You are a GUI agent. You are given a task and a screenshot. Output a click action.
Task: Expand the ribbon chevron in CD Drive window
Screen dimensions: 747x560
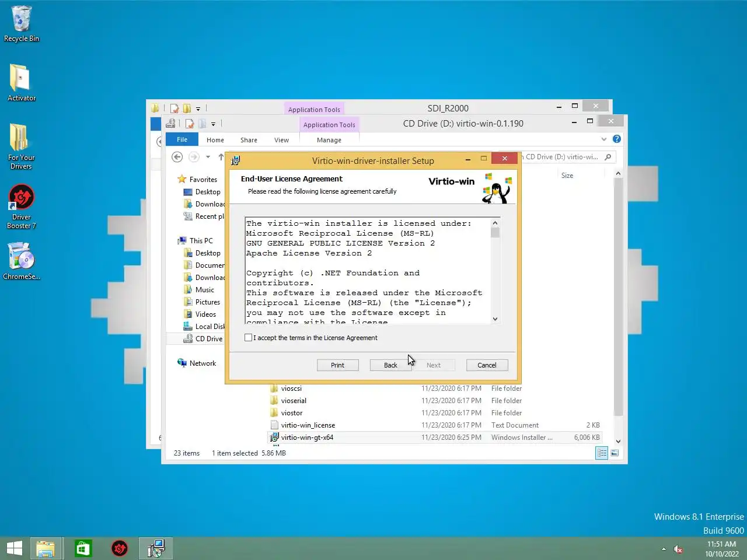pyautogui.click(x=604, y=139)
